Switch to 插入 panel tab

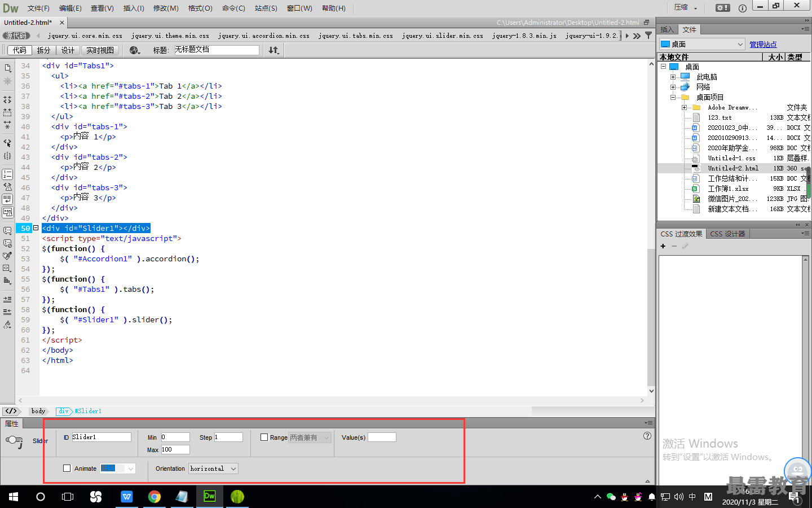667,30
